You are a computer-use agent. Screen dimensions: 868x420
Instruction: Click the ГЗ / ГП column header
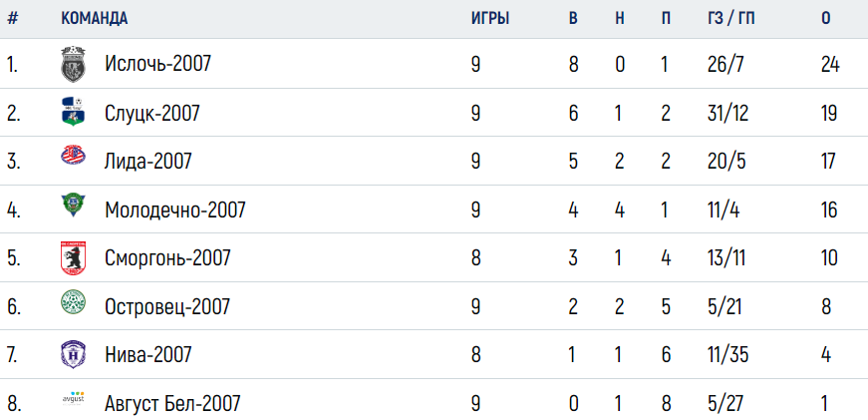(x=730, y=18)
